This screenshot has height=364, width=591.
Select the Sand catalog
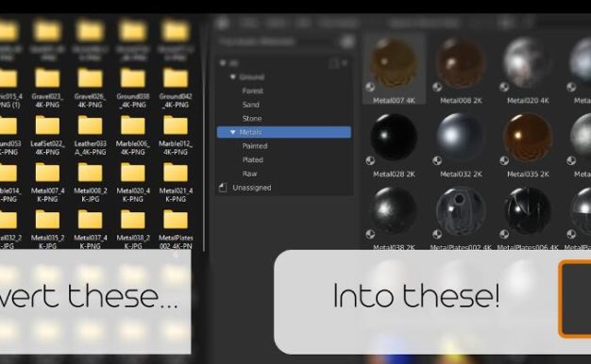click(x=250, y=105)
